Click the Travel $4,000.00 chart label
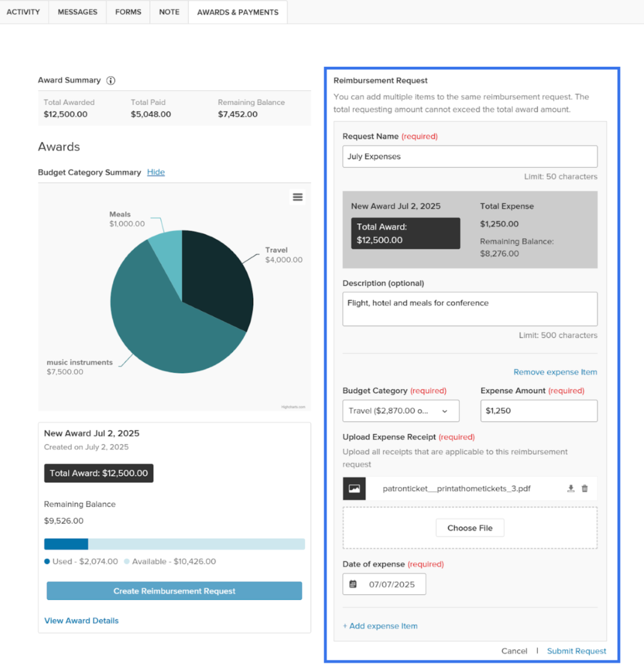 point(284,255)
